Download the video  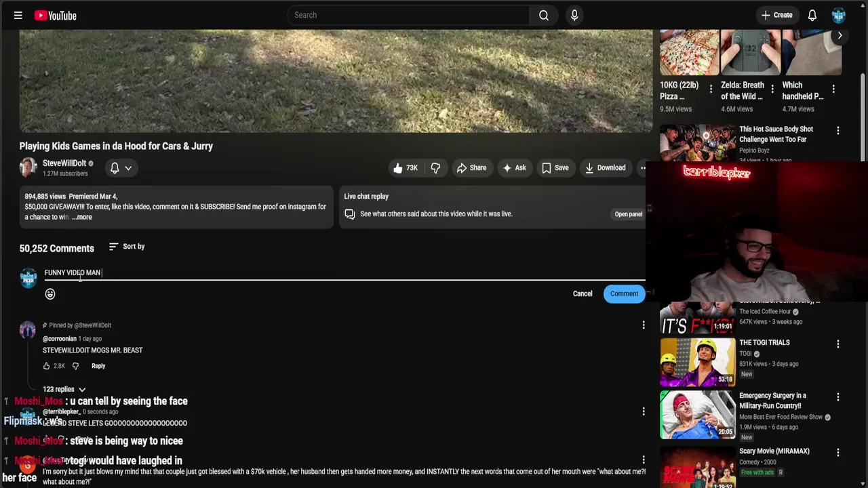(605, 167)
